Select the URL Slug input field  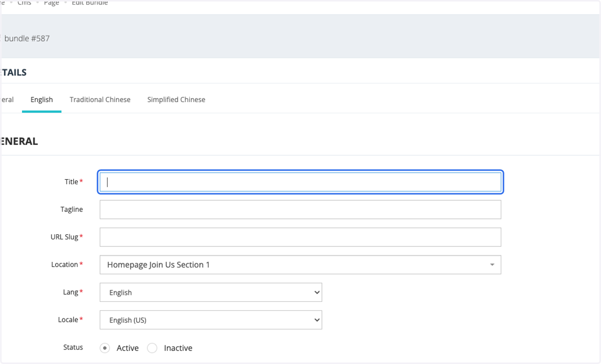point(300,237)
